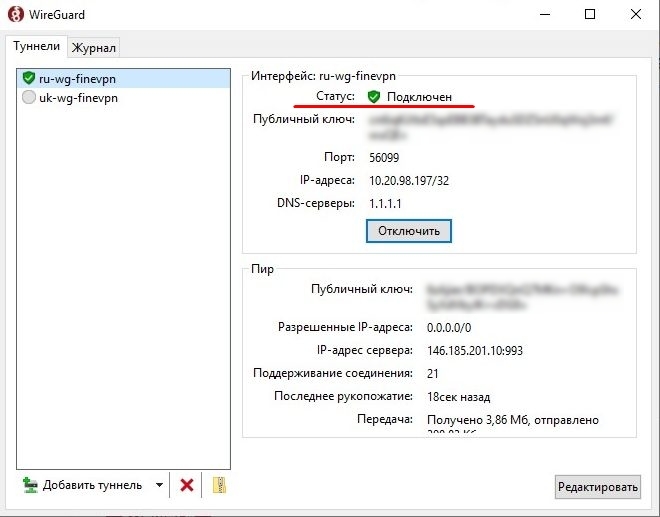Click the grey status circle of uk-wg-finevpn

click(29, 97)
